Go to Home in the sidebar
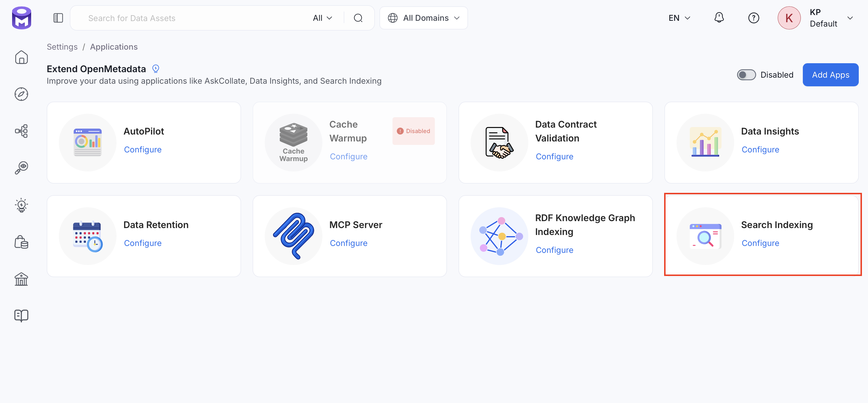The height and width of the screenshot is (403, 868). point(21,57)
